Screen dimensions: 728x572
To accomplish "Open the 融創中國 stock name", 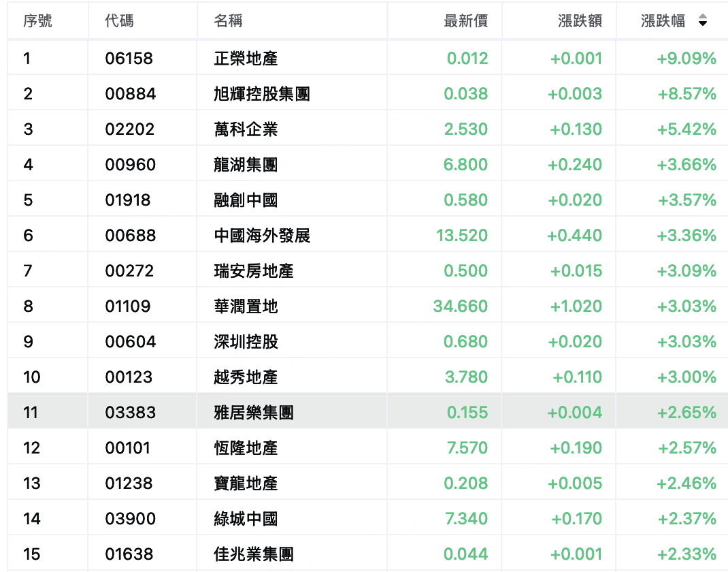I will [246, 200].
